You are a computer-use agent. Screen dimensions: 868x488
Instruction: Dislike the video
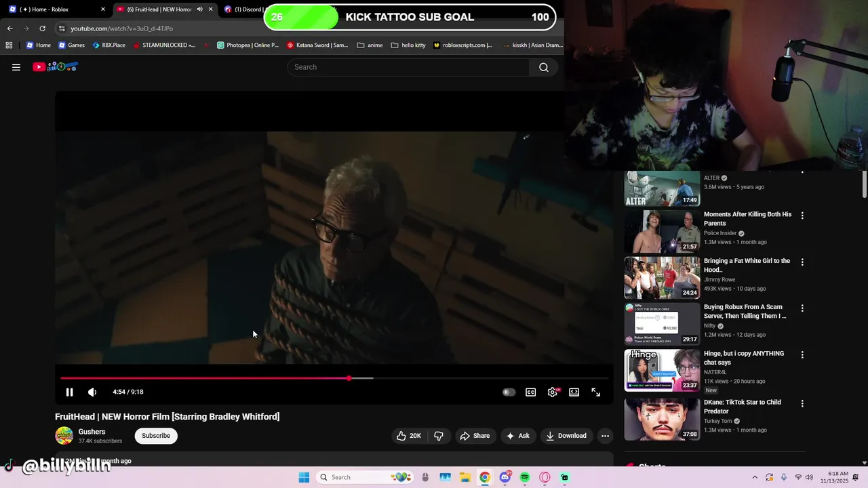[439, 436]
